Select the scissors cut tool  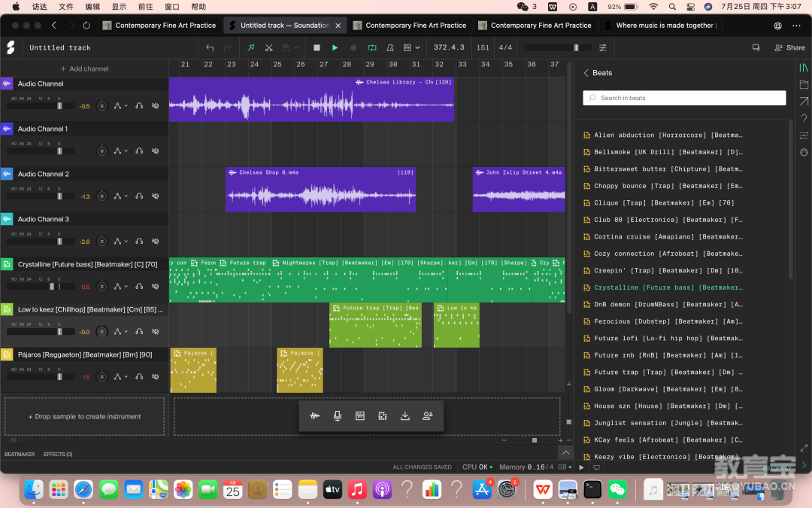click(x=268, y=47)
